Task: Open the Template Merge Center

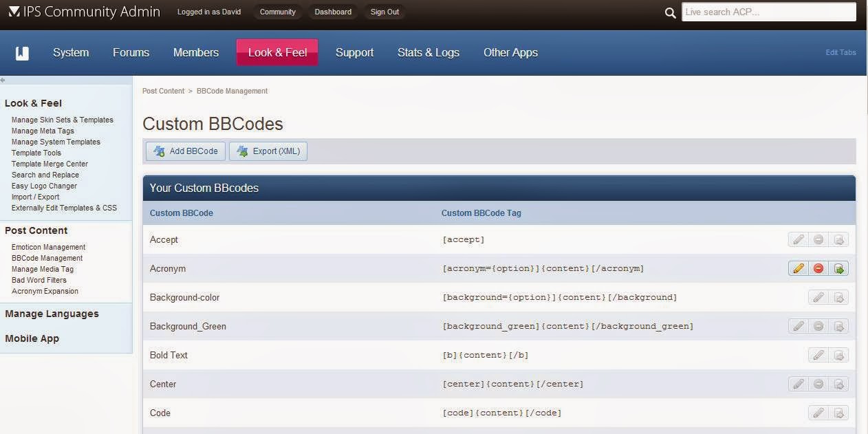Action: pos(50,164)
